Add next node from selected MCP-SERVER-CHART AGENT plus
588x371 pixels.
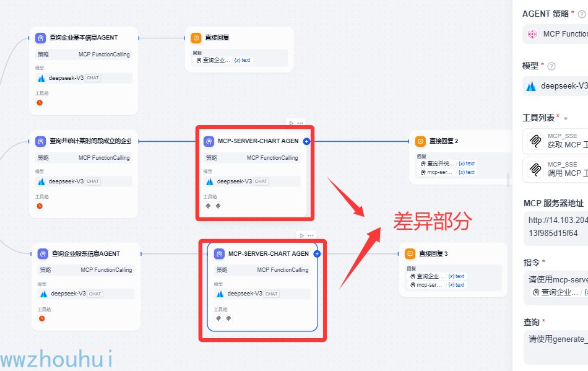[x=317, y=254]
